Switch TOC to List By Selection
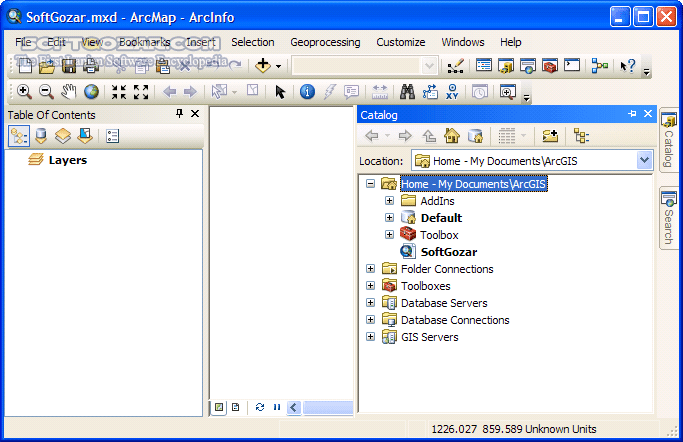 (x=85, y=136)
